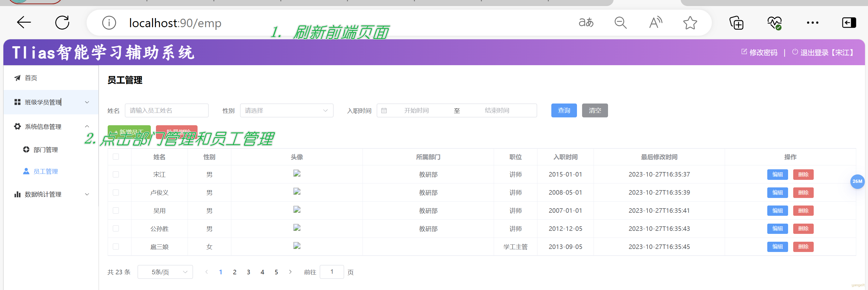This screenshot has height=290, width=868.
Task: Click 编辑 for 吴用
Action: [x=777, y=210]
